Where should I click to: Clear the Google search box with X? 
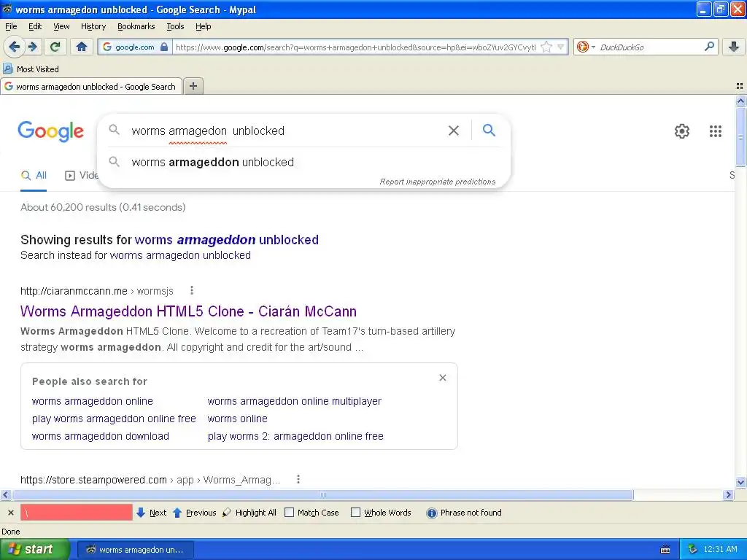pos(454,131)
